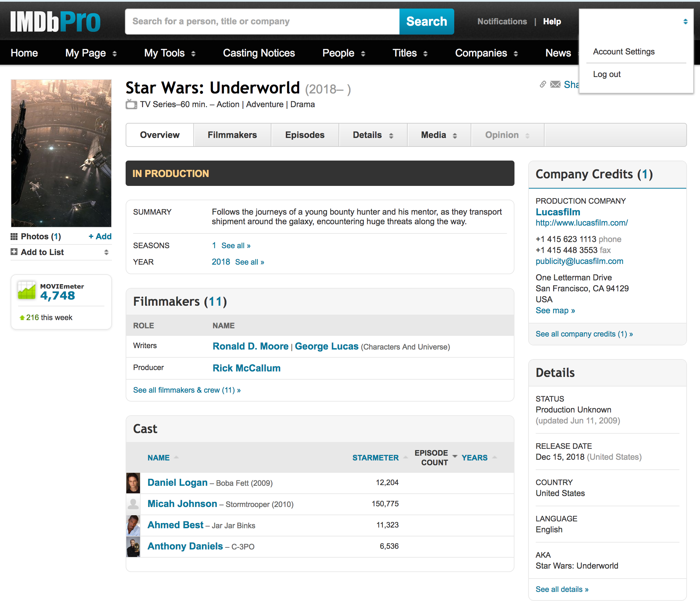700x608 pixels.
Task: Click See map link
Action: point(555,311)
